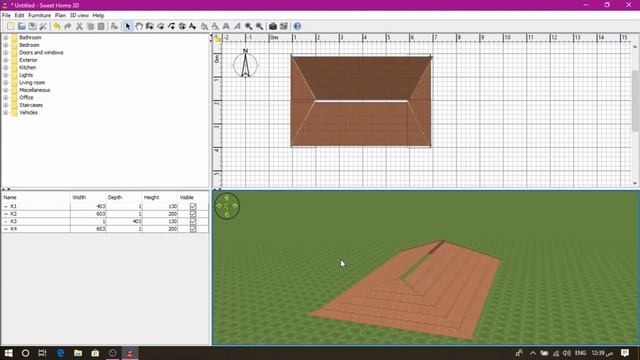
Task: Open Microsoft Edge from the taskbar
Action: [x=60, y=353]
